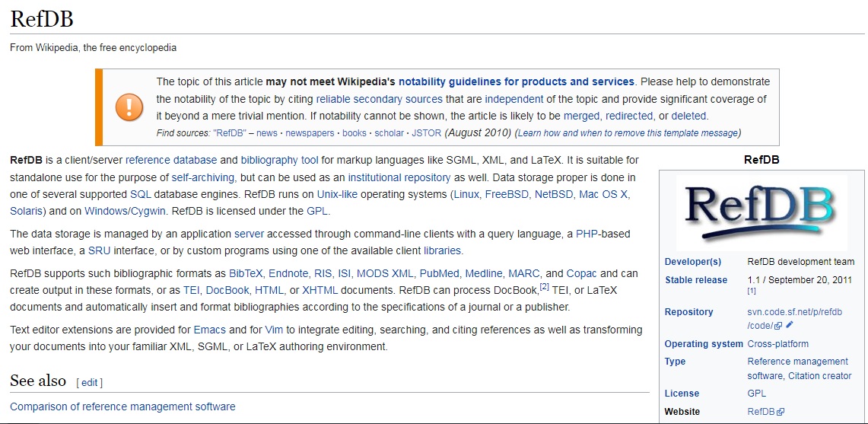
Task: Open the deleted link in notice
Action: tap(688, 116)
